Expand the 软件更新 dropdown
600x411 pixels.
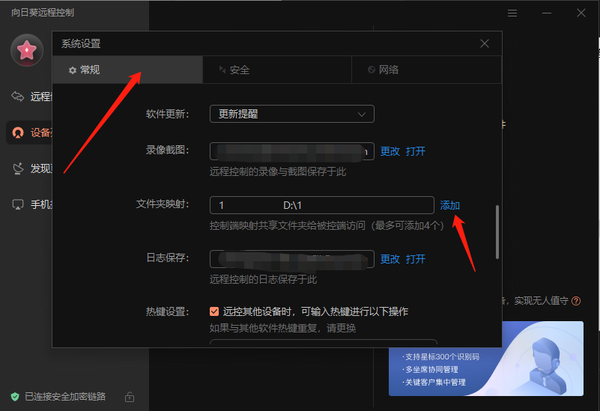tap(292, 114)
